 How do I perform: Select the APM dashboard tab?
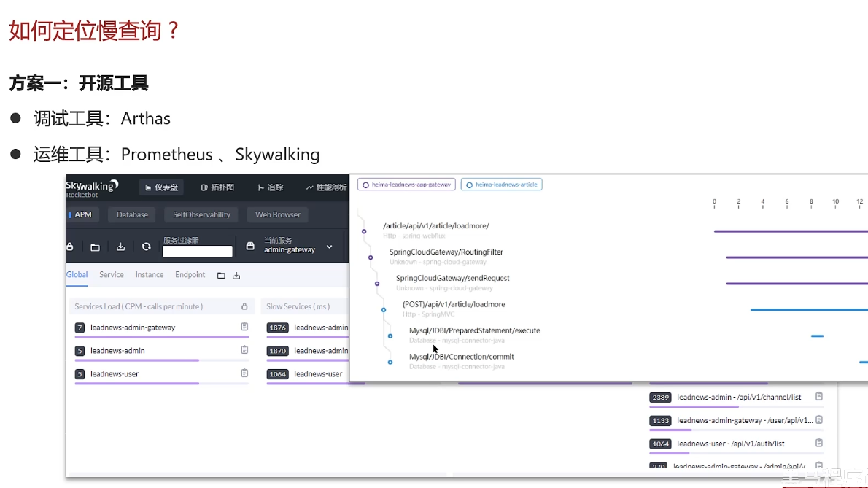point(83,214)
